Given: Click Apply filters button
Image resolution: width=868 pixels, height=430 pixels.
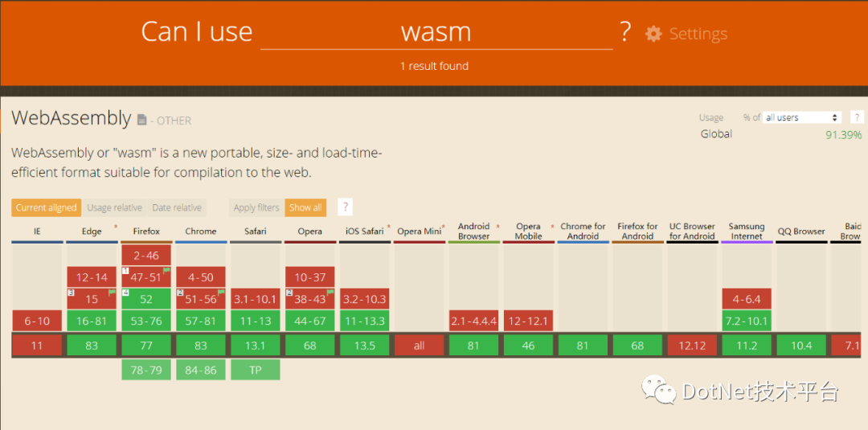Looking at the screenshot, I should 256,207.
